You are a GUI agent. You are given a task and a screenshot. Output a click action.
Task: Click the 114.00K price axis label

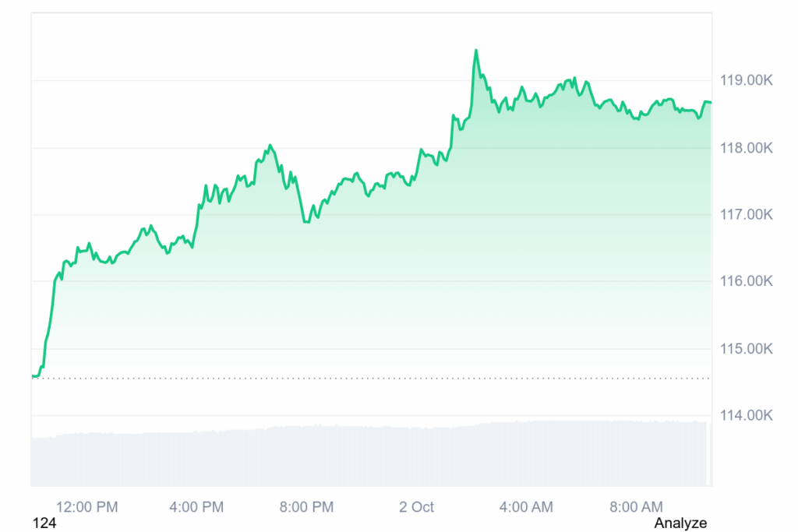[746, 415]
